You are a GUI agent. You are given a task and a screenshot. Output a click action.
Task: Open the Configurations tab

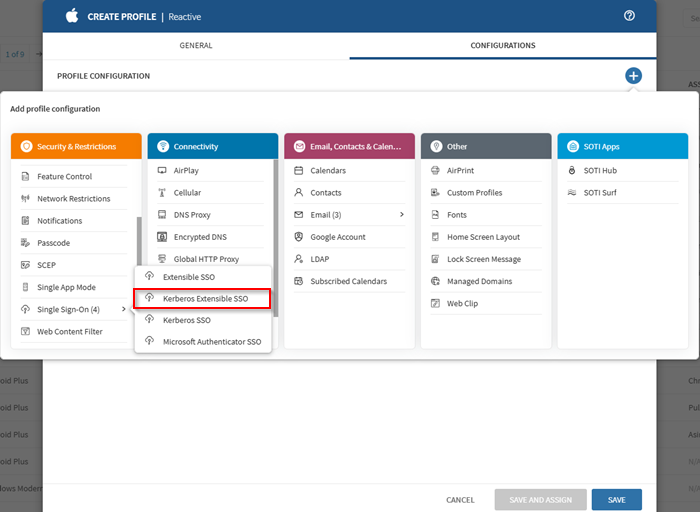tap(502, 45)
